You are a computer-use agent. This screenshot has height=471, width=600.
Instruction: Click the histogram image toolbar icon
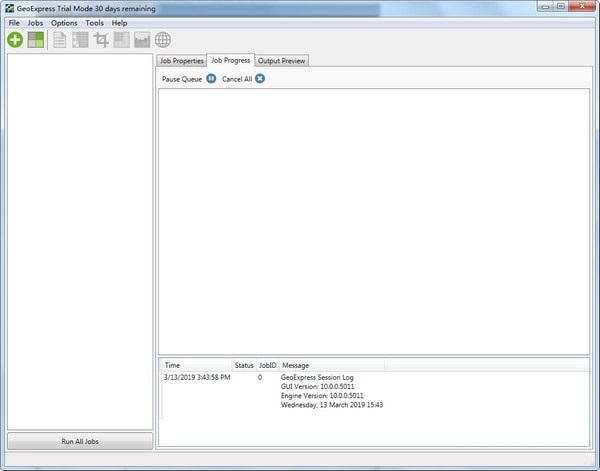tap(142, 40)
